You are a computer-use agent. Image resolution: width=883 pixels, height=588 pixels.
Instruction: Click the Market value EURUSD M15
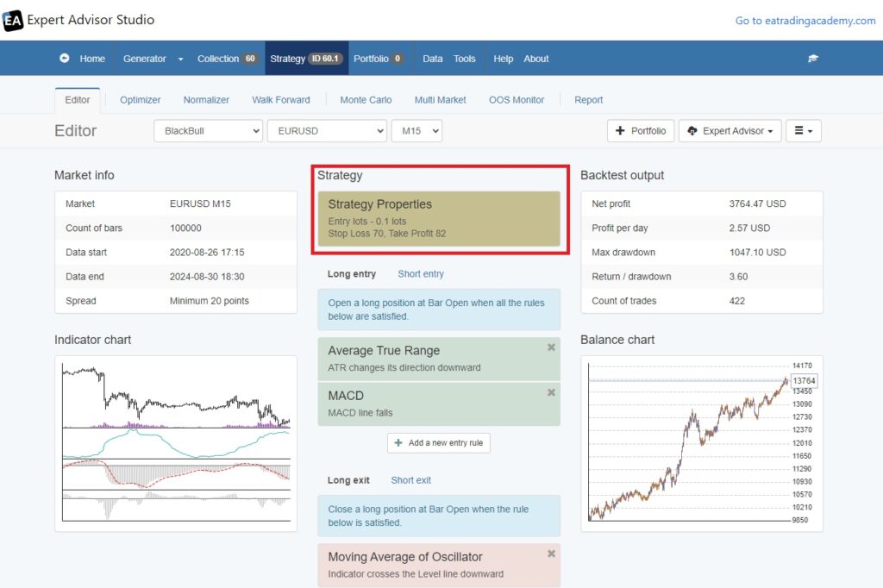(200, 203)
